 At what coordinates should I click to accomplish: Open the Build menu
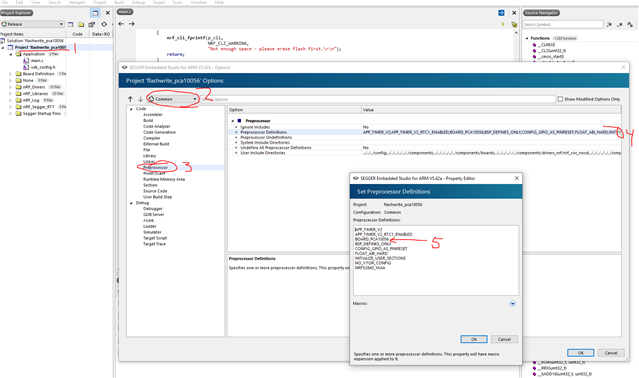(119, 2)
